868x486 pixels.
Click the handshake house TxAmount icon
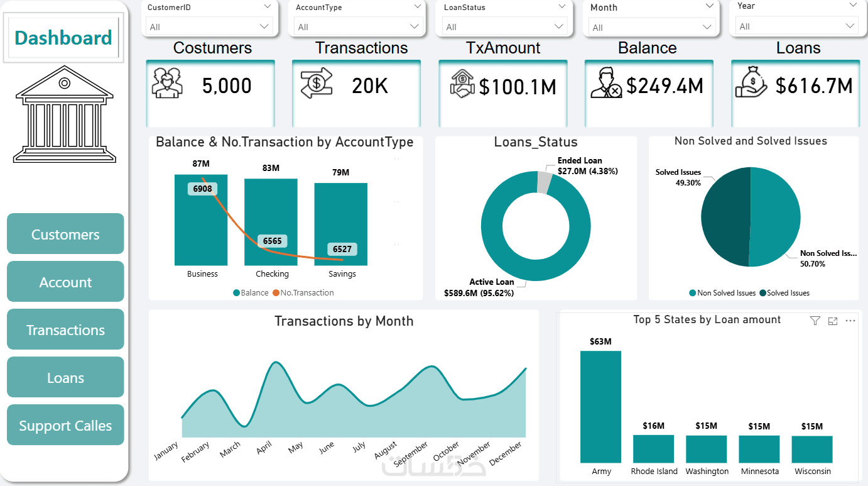(463, 83)
